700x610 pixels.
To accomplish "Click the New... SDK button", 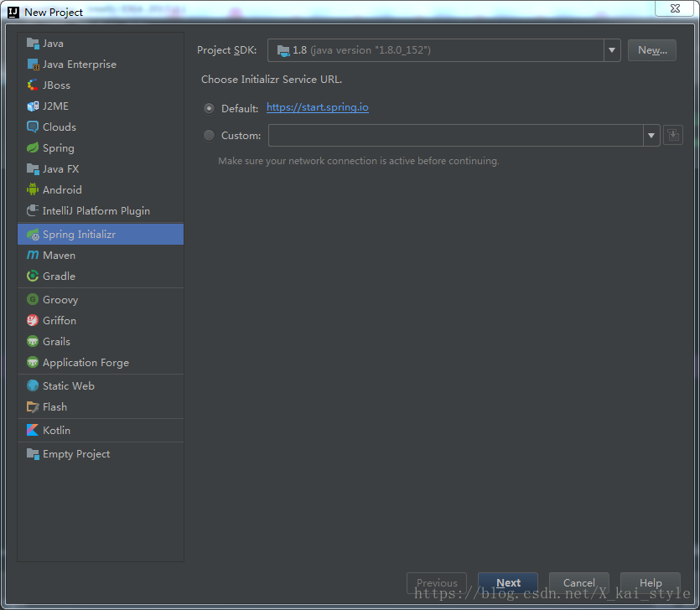I will tap(651, 50).
